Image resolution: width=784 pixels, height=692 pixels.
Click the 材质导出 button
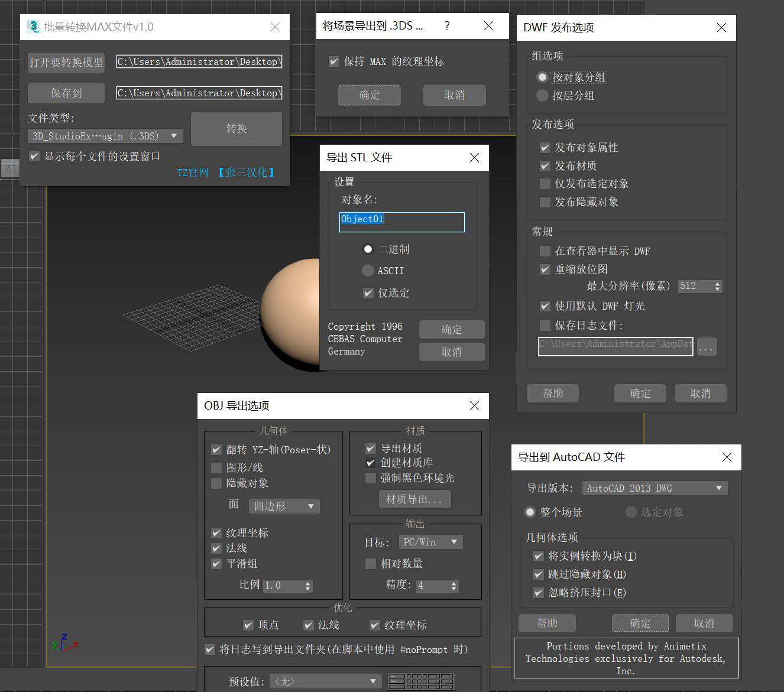tap(414, 499)
